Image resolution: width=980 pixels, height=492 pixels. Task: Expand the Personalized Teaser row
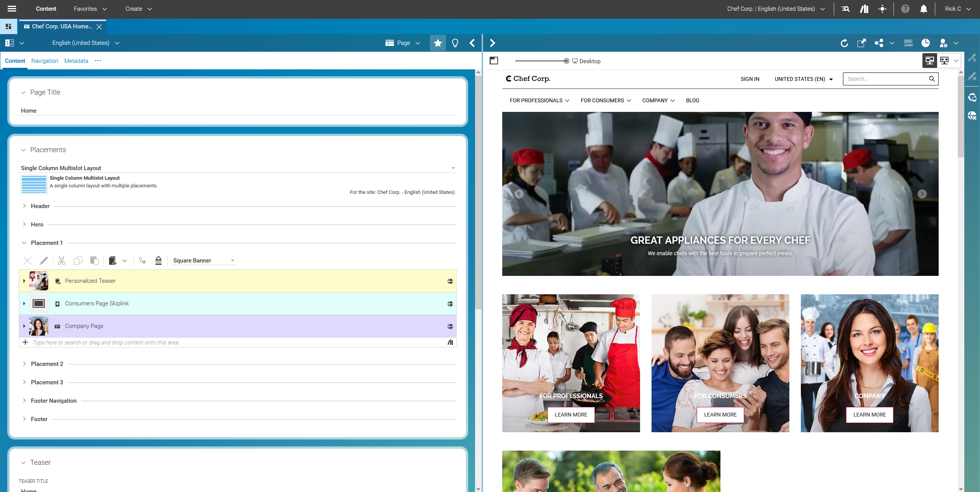pos(24,281)
